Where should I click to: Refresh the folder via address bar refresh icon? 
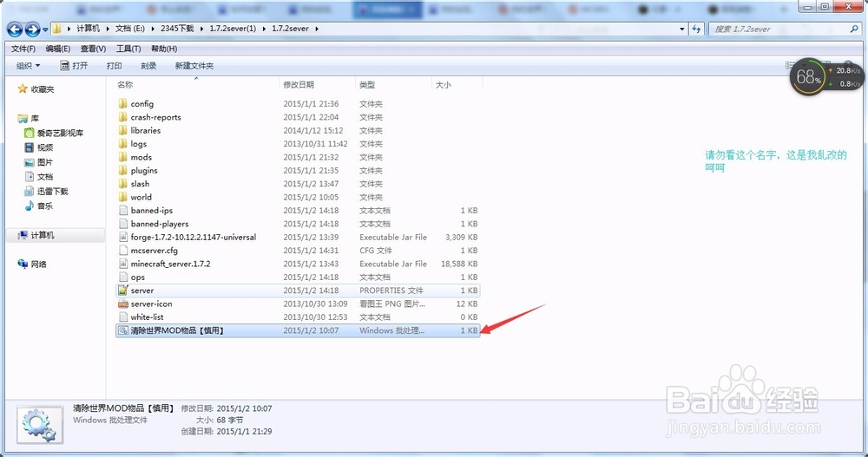click(696, 29)
